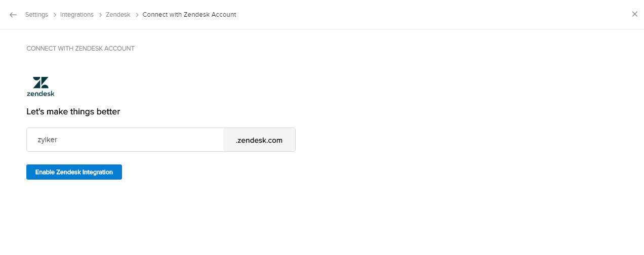Click the Zendesk logo emblem
This screenshot has width=644, height=255.
41,82
